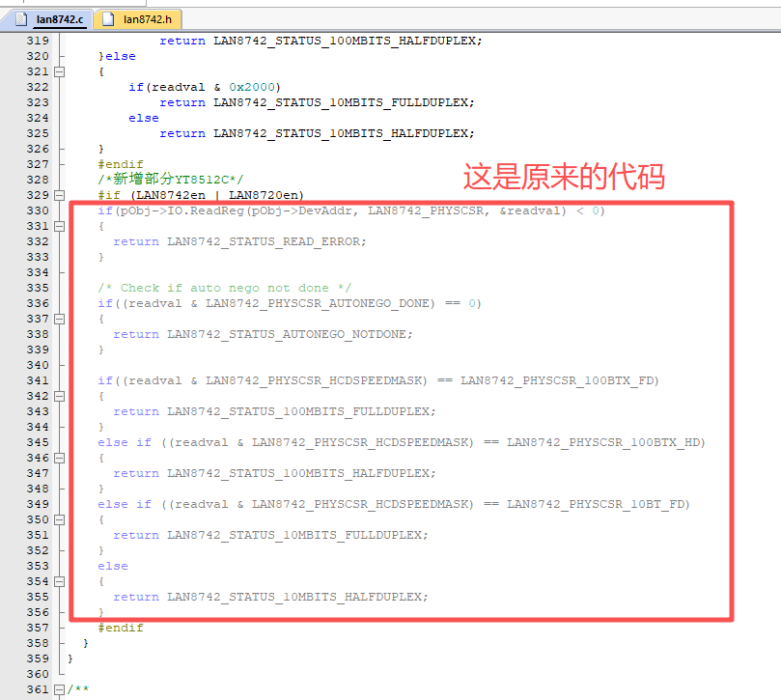Viewport: 781px width, 700px height.
Task: Click the 0x2000 hex value on line 322
Action: [252, 87]
